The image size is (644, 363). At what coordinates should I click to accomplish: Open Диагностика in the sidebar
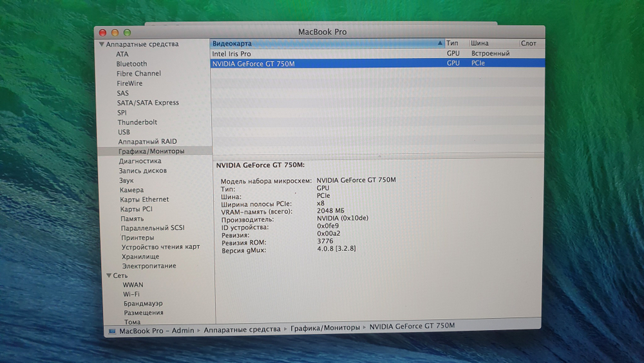pos(140,161)
